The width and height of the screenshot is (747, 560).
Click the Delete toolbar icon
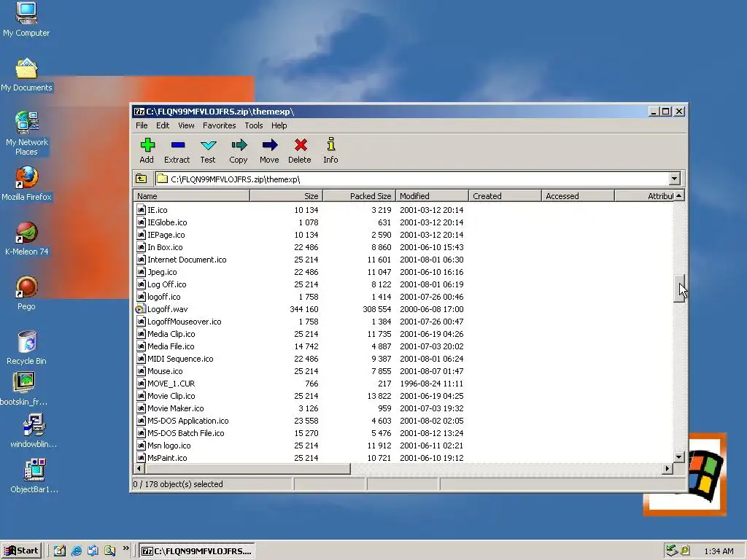[x=301, y=145]
